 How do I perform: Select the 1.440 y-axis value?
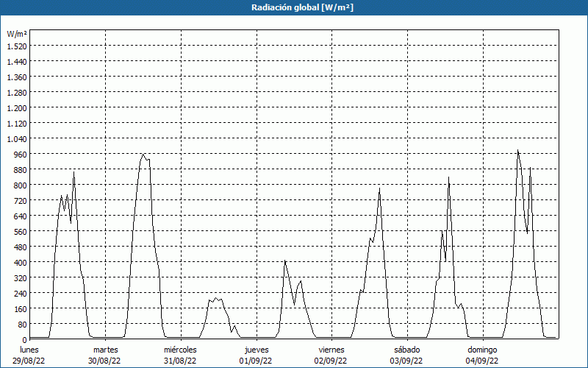[17, 62]
